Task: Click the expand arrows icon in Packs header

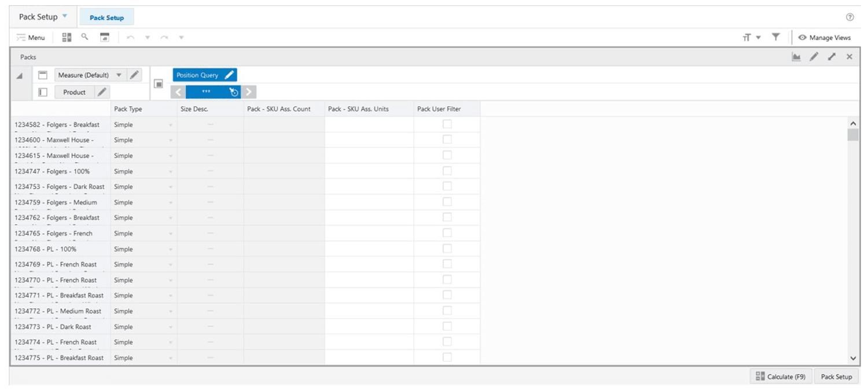Action: coord(832,57)
